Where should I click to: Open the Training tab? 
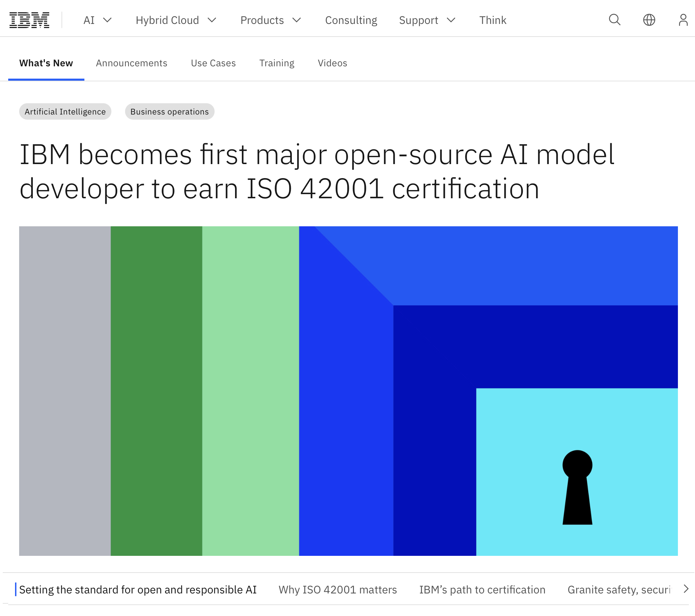(277, 63)
